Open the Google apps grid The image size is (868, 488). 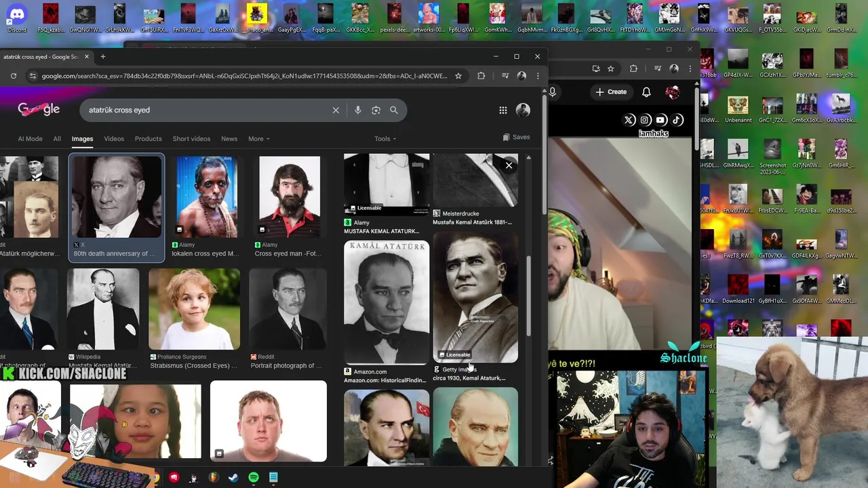503,110
